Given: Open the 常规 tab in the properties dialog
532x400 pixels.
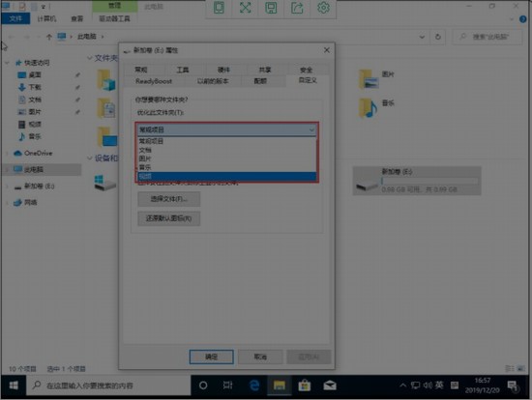Looking at the screenshot, I should pos(141,70).
